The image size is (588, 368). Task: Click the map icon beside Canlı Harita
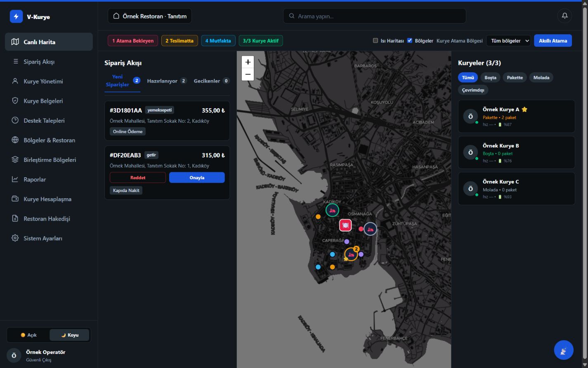pos(15,42)
